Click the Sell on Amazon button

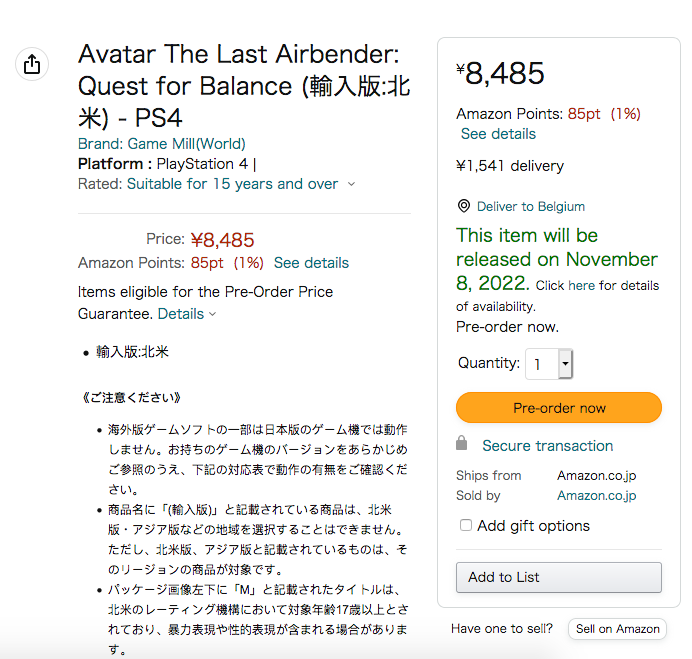[x=617, y=629]
